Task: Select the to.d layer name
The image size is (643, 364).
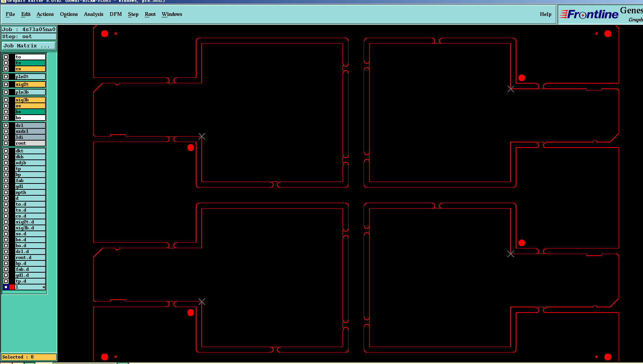Action: tap(30, 204)
